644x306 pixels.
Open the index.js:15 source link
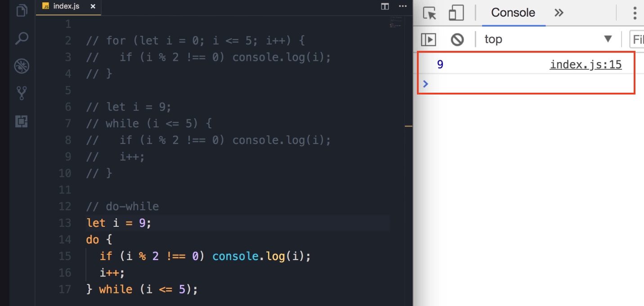coord(586,65)
